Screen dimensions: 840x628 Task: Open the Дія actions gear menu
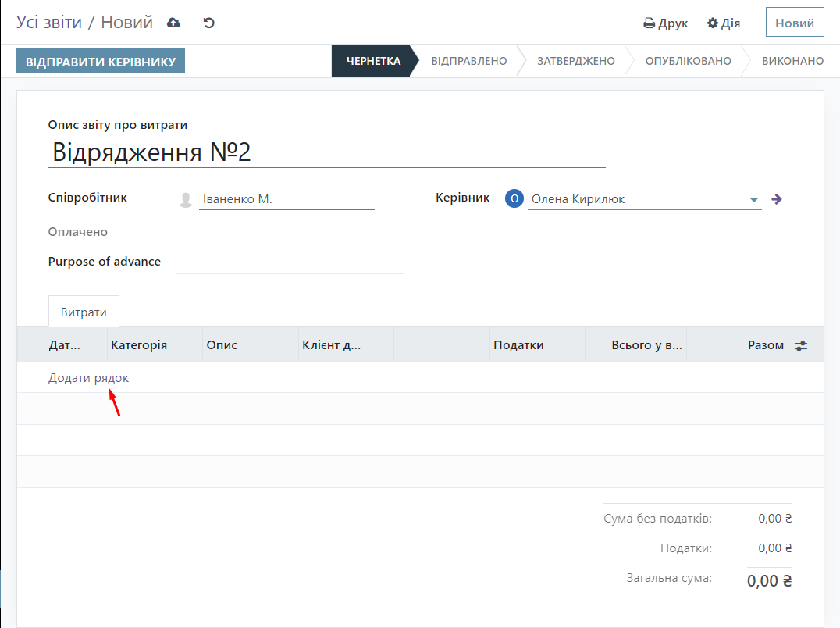[x=723, y=23]
